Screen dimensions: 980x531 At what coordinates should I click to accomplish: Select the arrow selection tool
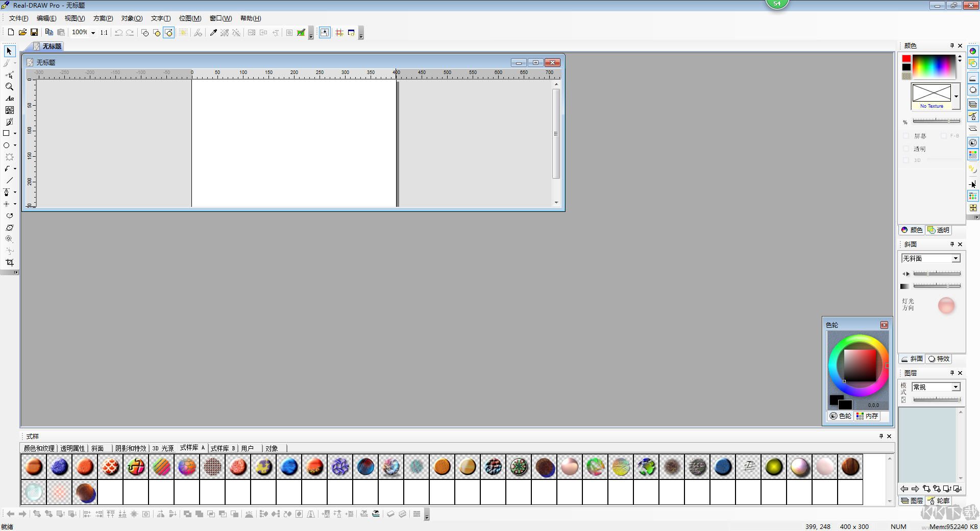coord(9,51)
